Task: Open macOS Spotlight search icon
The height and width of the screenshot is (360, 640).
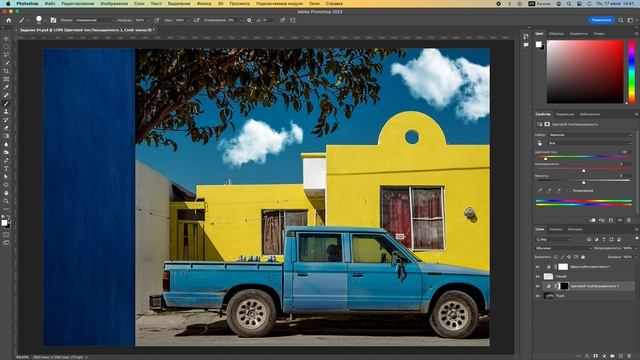Action: (x=569, y=3)
